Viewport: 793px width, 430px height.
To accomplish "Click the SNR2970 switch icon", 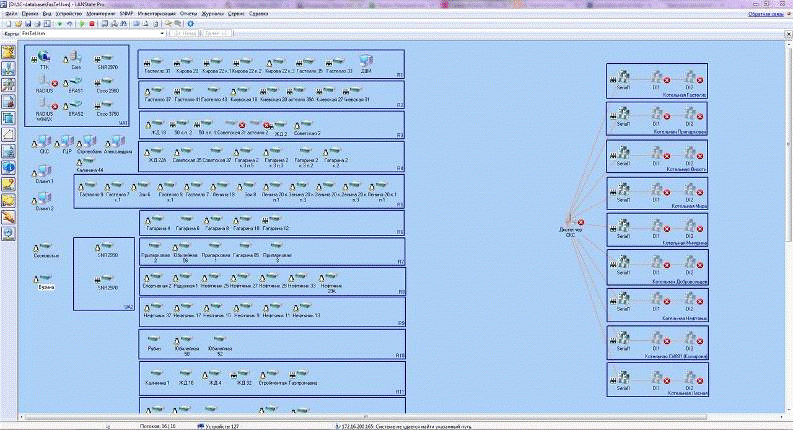I will [x=105, y=58].
